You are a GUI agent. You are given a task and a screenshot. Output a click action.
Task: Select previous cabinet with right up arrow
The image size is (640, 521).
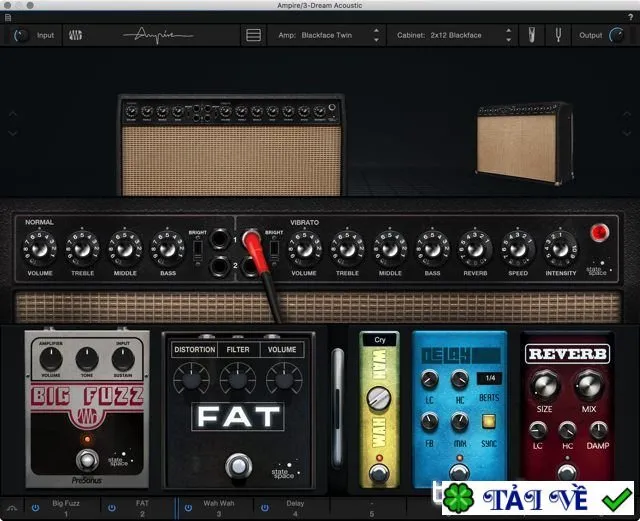coord(627,114)
